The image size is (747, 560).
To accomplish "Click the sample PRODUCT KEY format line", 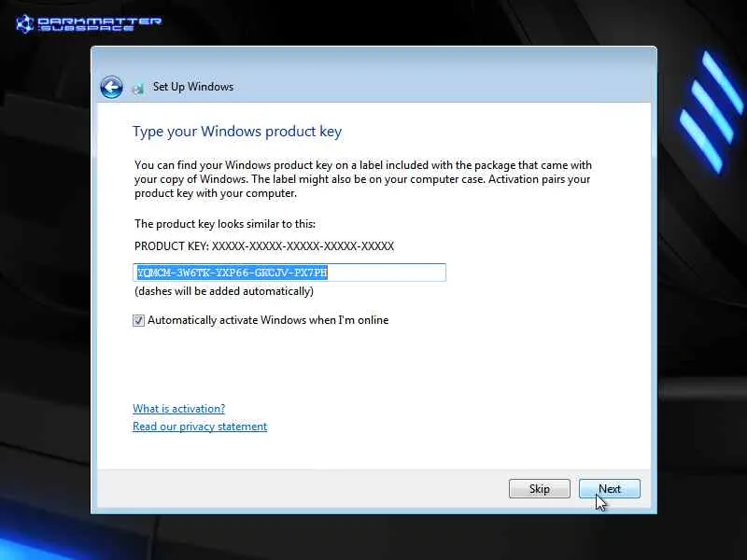I will pos(264,246).
